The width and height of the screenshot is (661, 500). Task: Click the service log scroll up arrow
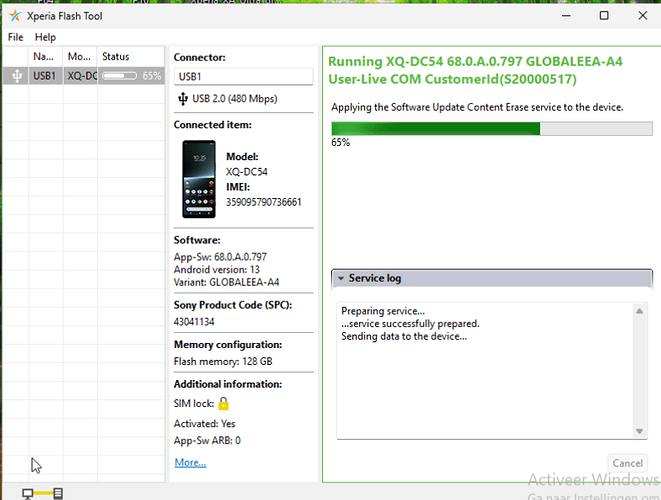coord(639,311)
